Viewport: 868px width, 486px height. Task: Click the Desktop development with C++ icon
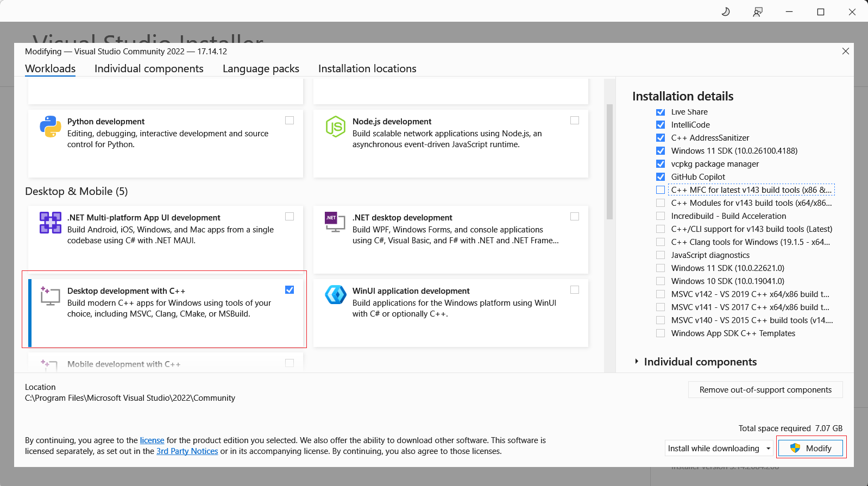tap(50, 296)
